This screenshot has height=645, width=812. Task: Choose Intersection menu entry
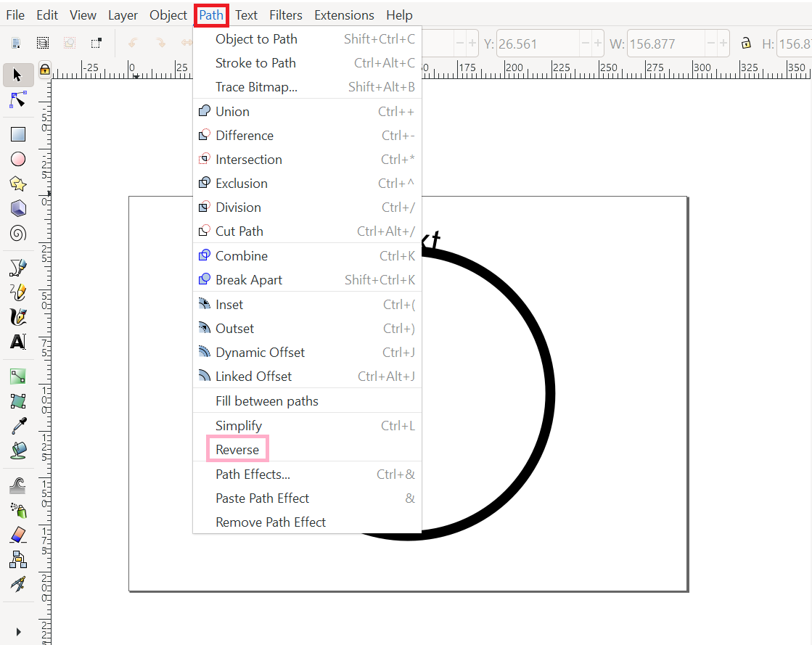point(308,159)
